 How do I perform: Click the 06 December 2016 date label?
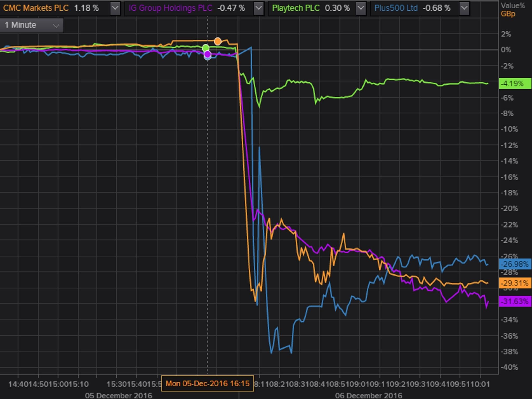(x=368, y=395)
